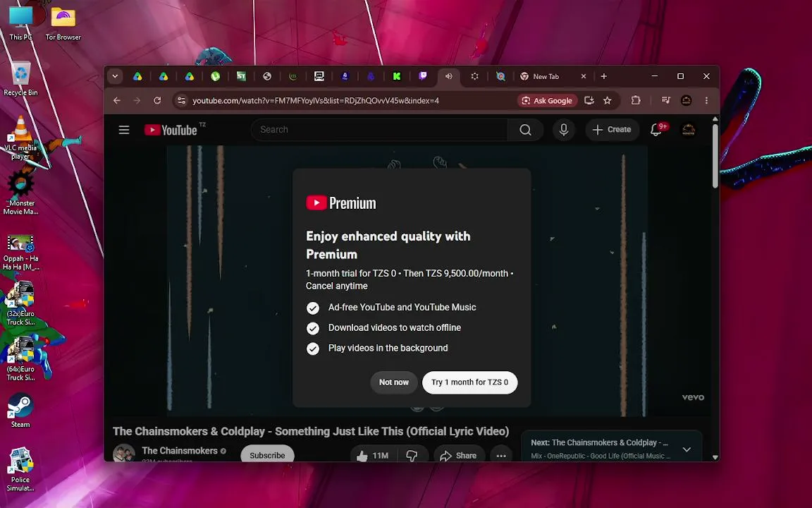Viewport: 812px width, 508px height.
Task: Go to YouTube home via logo
Action: [171, 130]
